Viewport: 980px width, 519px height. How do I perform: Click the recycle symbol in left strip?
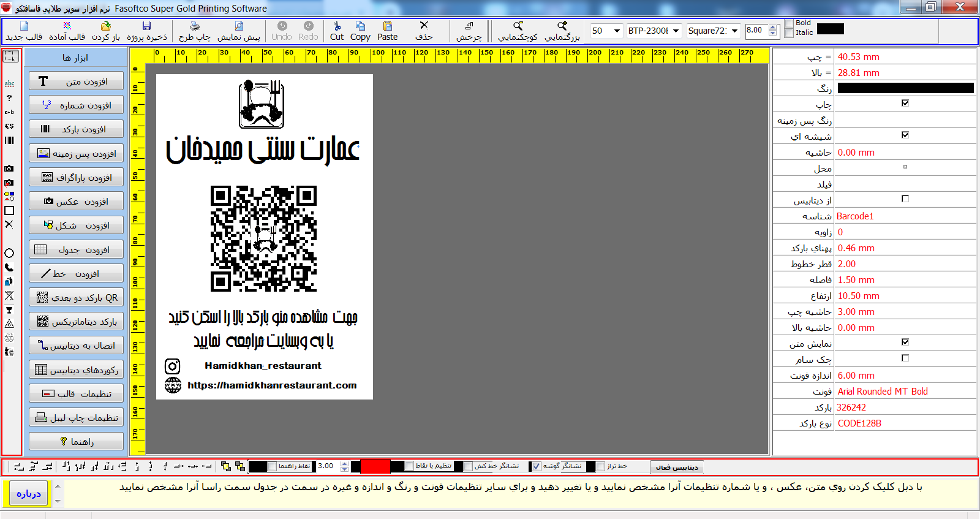click(x=9, y=338)
